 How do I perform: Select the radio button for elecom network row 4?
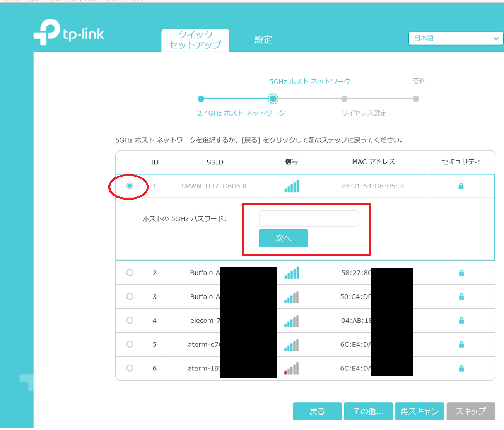point(130,320)
